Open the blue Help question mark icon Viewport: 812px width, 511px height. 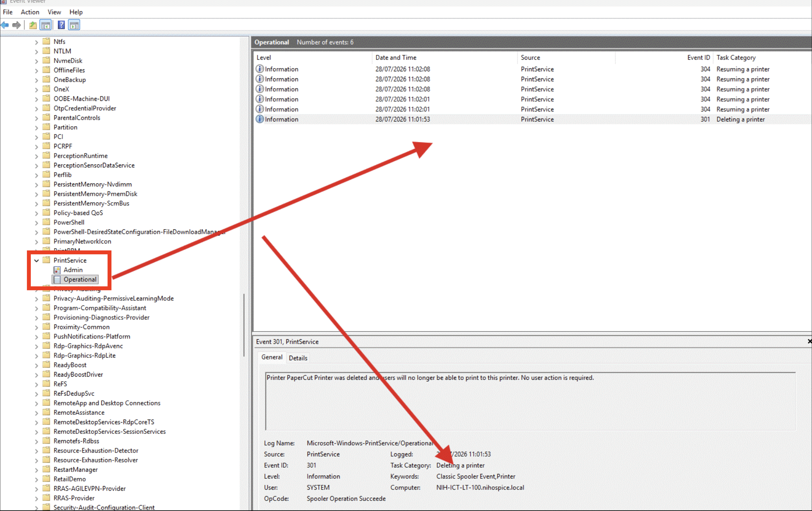point(61,25)
